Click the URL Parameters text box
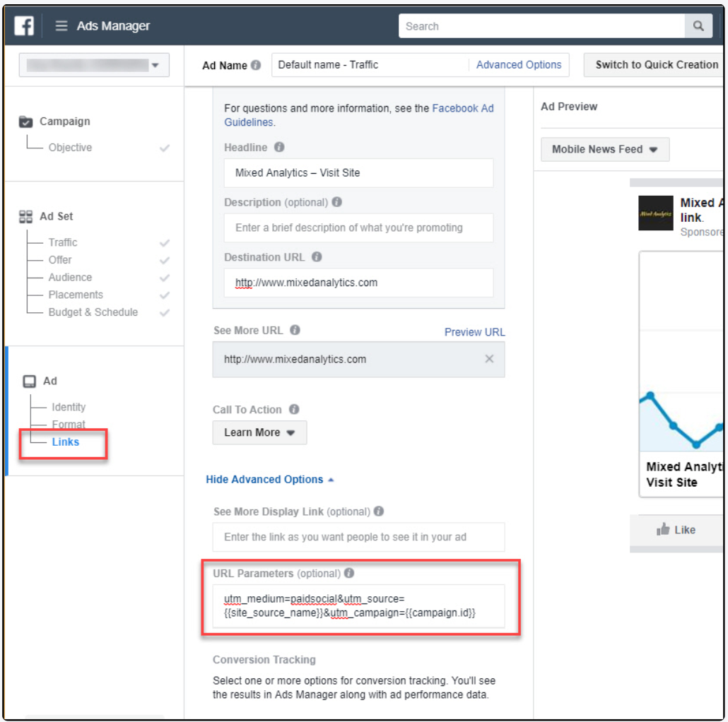Viewport: 728px width, 722px height. (358, 606)
